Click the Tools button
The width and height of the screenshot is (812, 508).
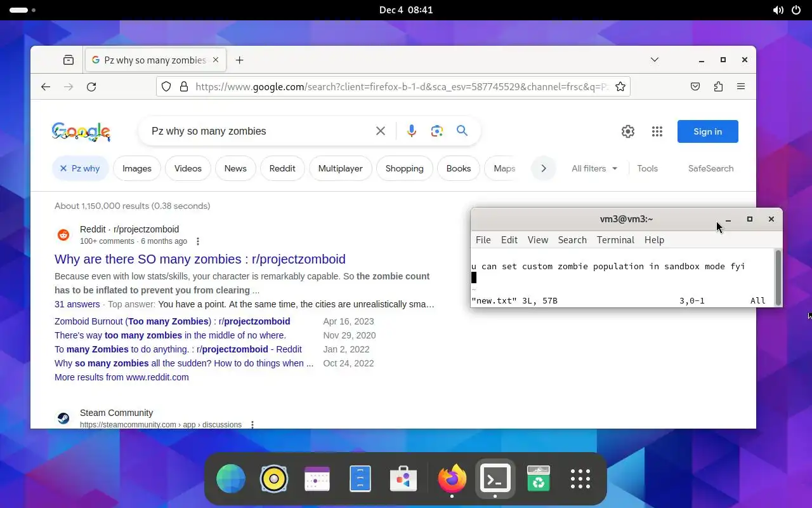pyautogui.click(x=648, y=168)
